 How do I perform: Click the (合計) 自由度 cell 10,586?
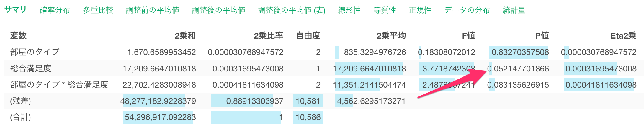coord(308,117)
